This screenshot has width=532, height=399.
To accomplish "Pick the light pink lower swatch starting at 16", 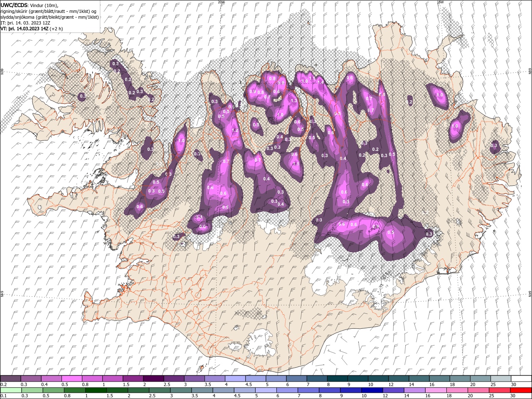I will pos(436,390).
